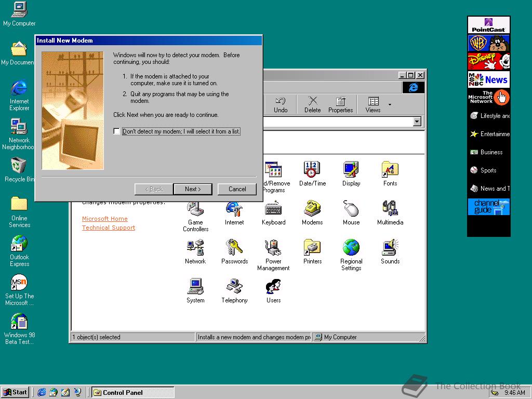Open the Users control panel icon
This screenshot has height=399, width=532.
pyautogui.click(x=273, y=291)
